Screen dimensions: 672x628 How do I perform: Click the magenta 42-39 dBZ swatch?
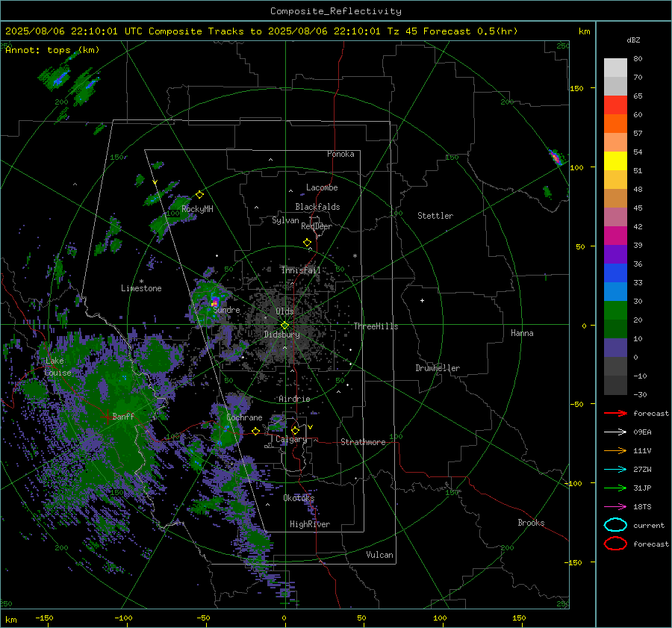(x=615, y=235)
